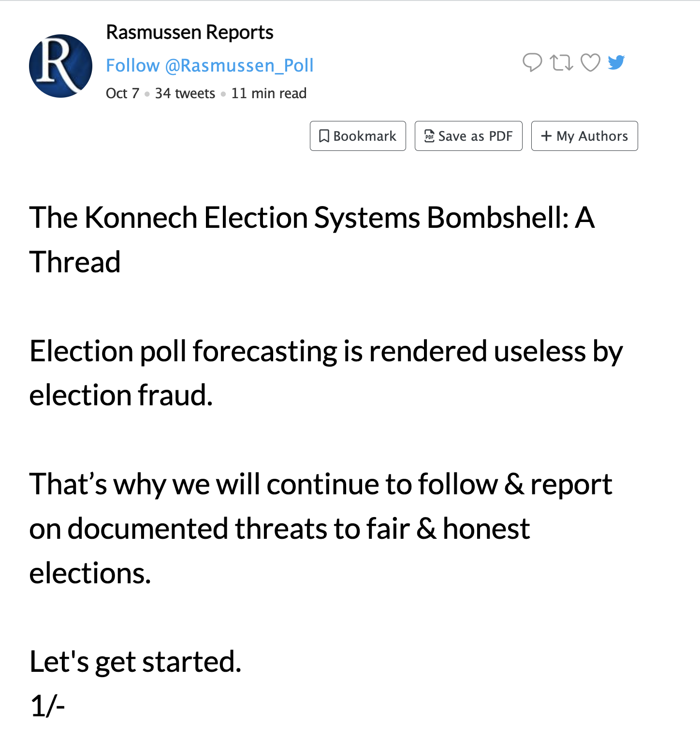Add the author to My Authors
The image size is (700, 740).
[x=584, y=136]
